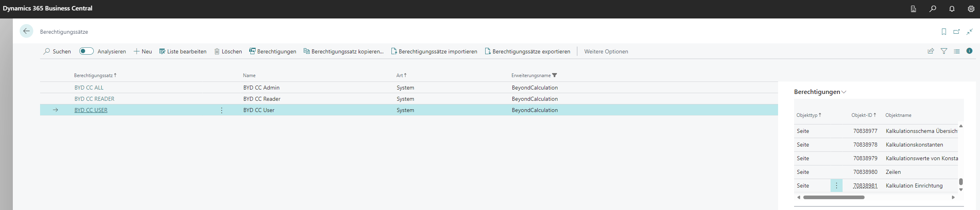Open BYD CC USER link

tap(91, 110)
